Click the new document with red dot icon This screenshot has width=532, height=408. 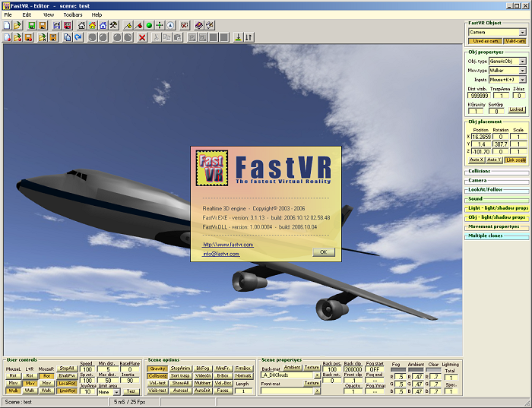[x=7, y=37]
